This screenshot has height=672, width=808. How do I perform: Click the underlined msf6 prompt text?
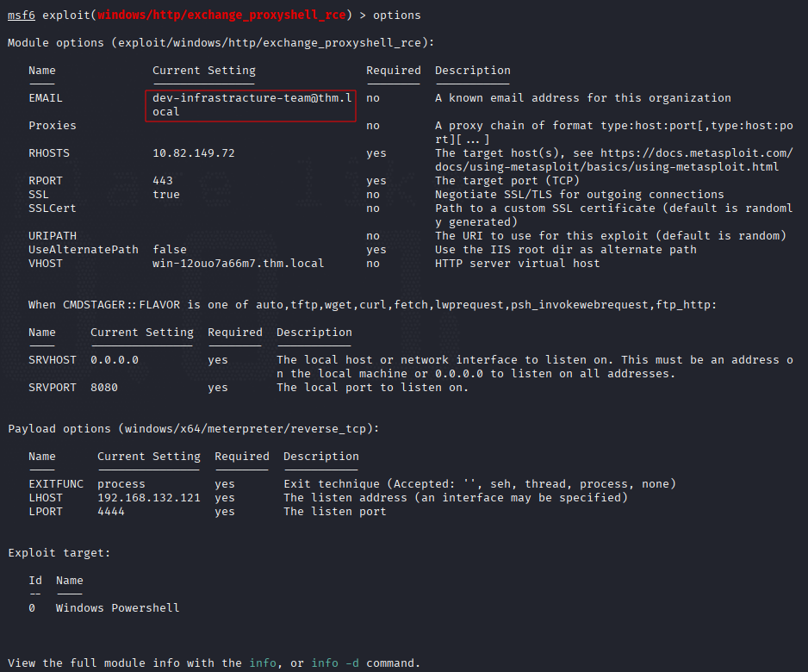[22, 16]
